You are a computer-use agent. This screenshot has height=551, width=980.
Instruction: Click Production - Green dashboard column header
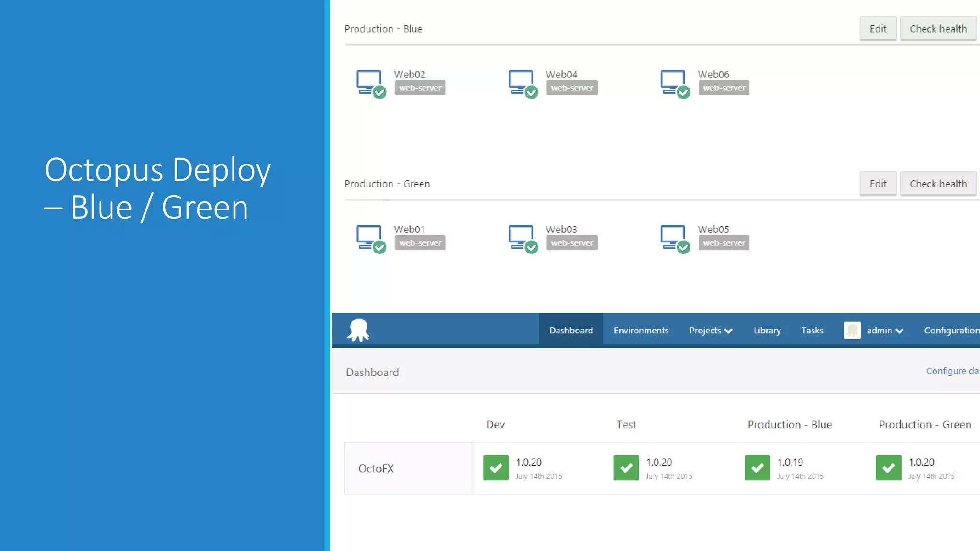pyautogui.click(x=924, y=424)
